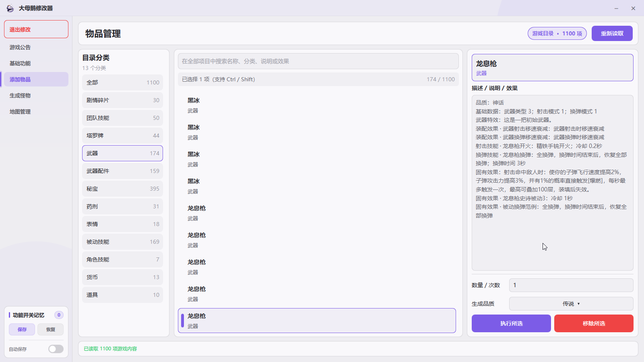Click the red 移除所选 button
This screenshot has width=644, height=362.
click(594, 323)
